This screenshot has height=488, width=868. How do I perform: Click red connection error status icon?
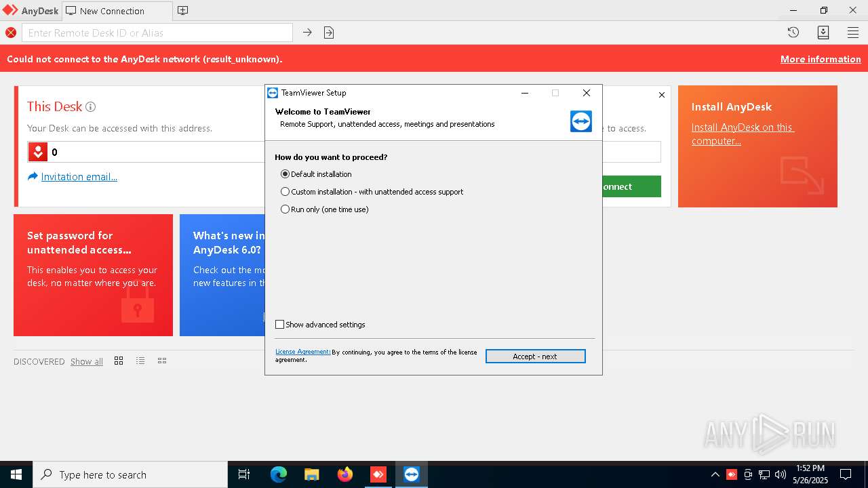pos(11,33)
